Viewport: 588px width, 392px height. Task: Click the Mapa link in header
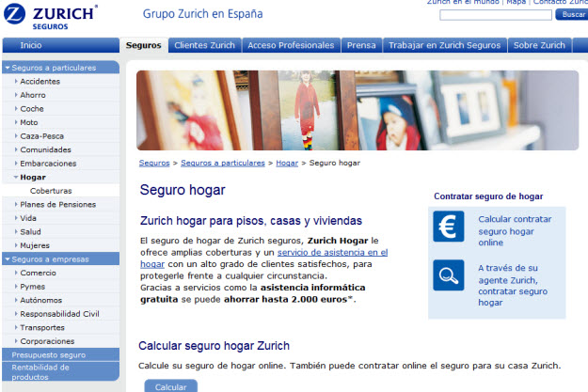pos(516,2)
